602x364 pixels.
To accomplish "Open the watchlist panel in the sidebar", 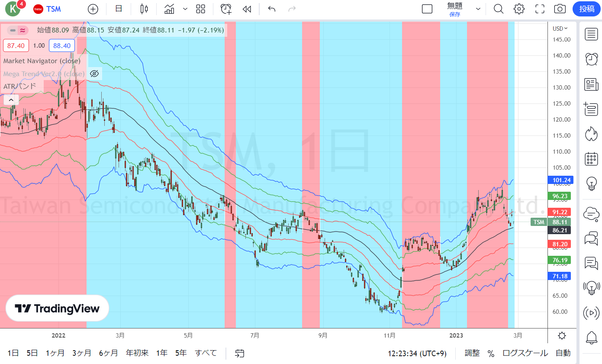I will 591,34.
